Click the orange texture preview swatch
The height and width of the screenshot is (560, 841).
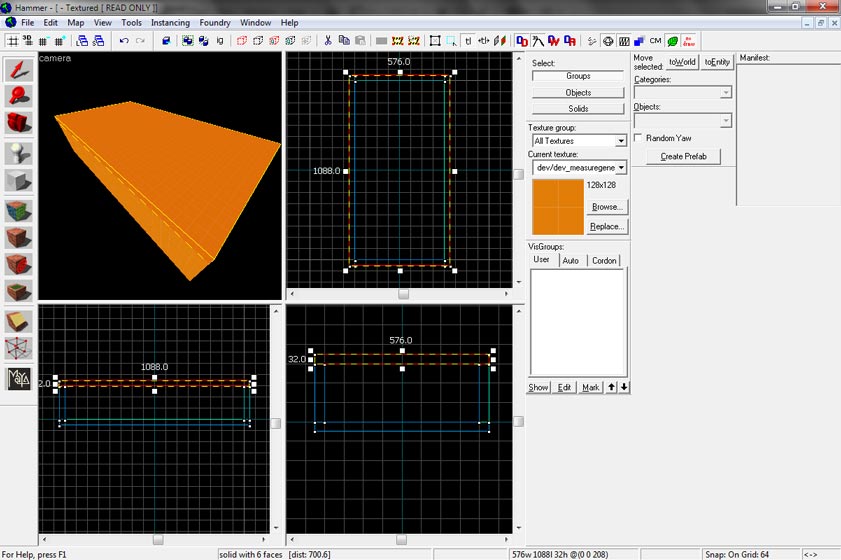pyautogui.click(x=558, y=207)
